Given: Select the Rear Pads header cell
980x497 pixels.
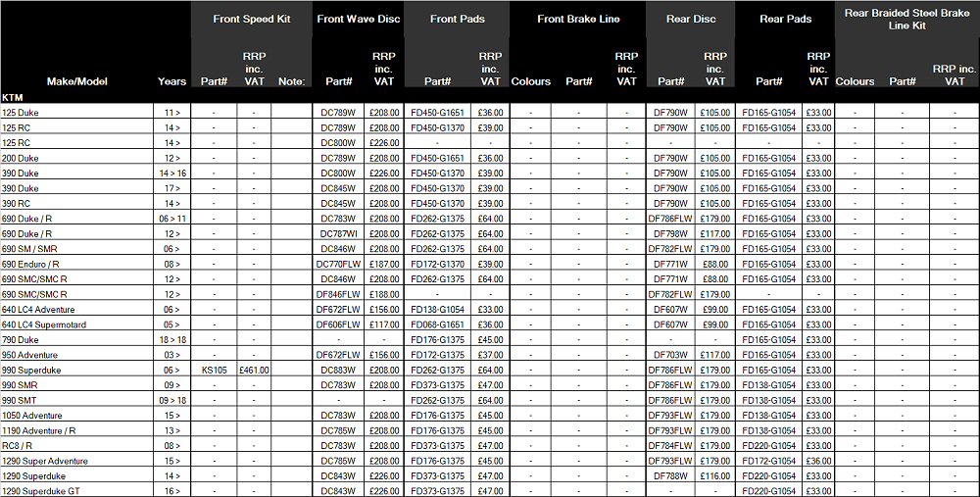Looking at the screenshot, I should (x=786, y=19).
